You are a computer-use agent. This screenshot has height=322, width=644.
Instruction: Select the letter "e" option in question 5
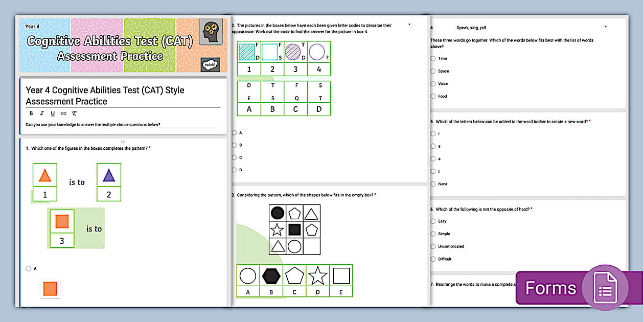(x=433, y=146)
